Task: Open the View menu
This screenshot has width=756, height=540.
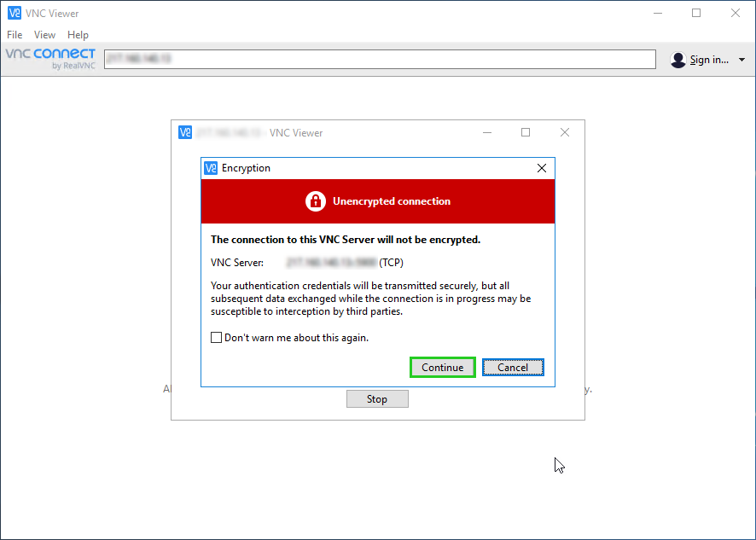Action: [44, 35]
